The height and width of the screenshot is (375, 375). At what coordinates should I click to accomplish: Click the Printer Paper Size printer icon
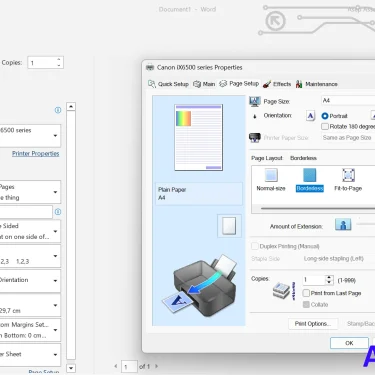(255, 137)
